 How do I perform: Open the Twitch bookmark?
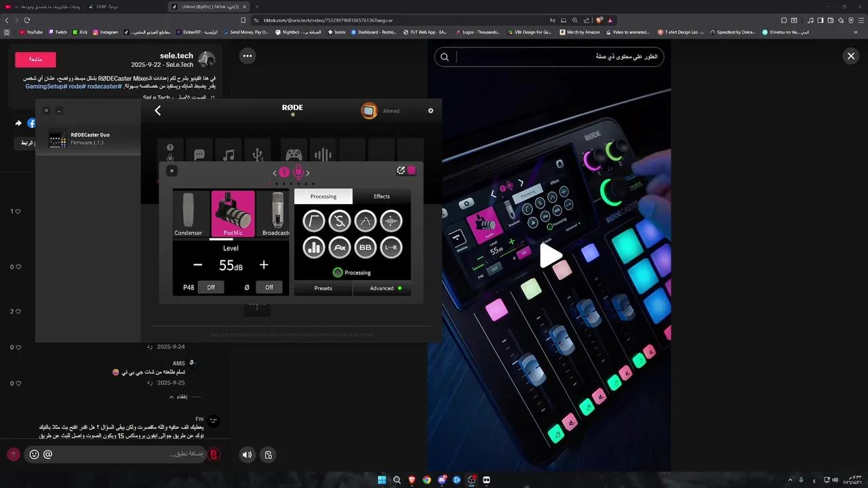[58, 32]
